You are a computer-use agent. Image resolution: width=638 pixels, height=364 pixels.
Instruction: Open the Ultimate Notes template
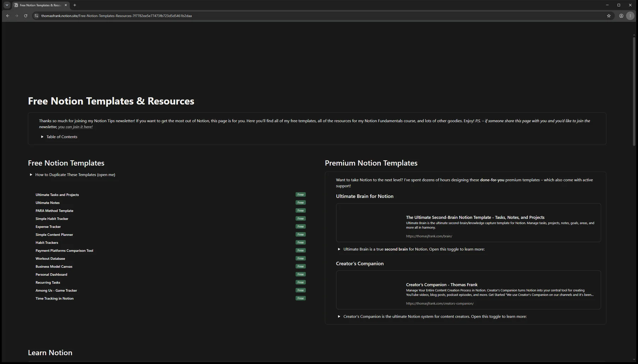(x=47, y=203)
